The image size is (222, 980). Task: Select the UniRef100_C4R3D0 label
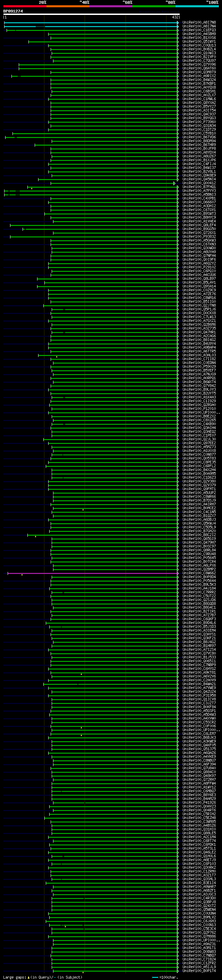tap(199, 898)
